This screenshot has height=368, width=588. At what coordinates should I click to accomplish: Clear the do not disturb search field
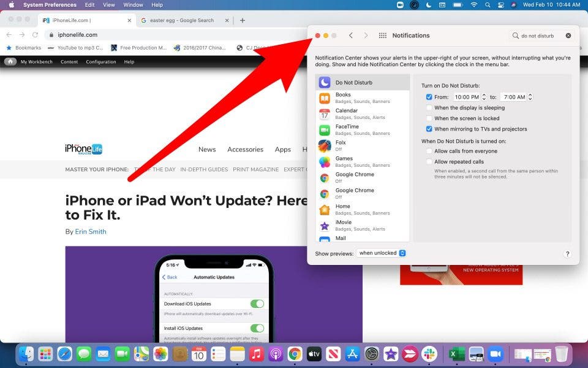pyautogui.click(x=568, y=36)
